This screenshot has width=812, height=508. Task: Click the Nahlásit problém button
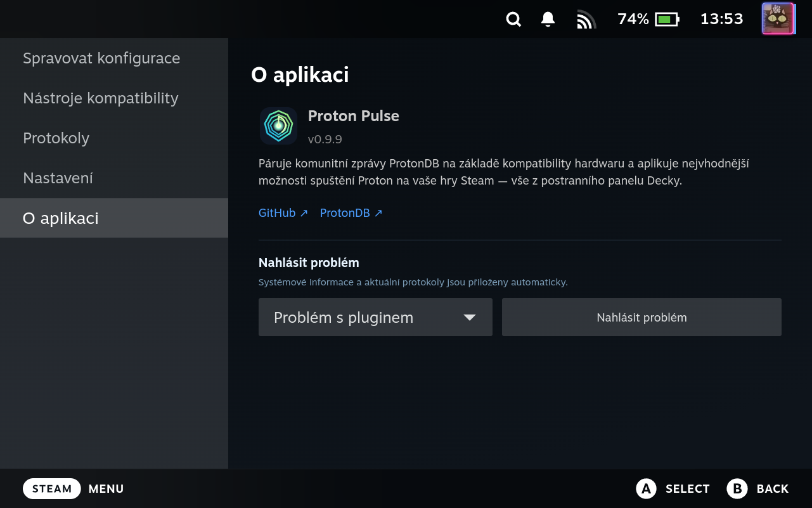641,317
